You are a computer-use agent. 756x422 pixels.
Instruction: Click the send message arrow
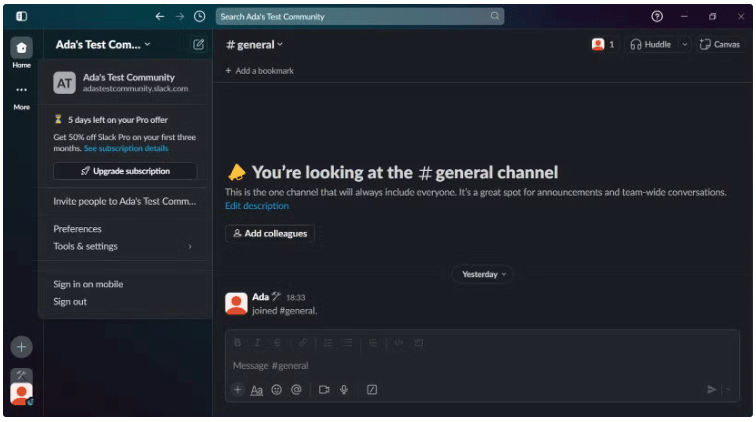(711, 389)
